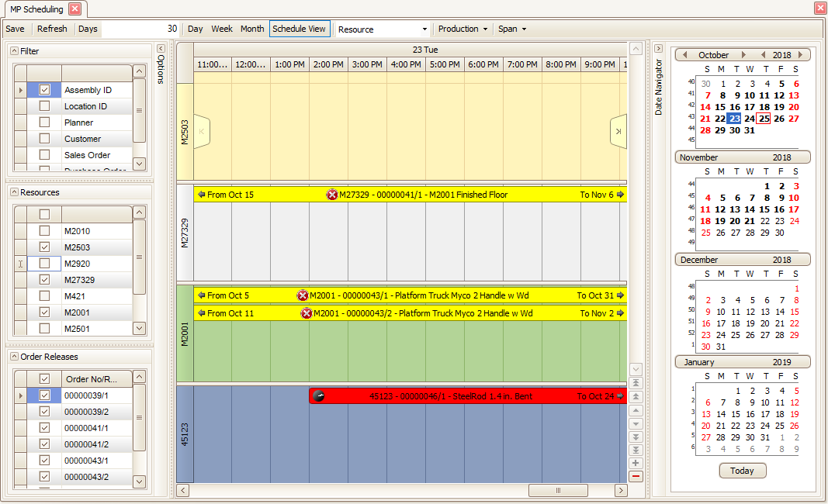828x504 pixels.
Task: Check the M2010 resource checkbox
Action: point(44,231)
